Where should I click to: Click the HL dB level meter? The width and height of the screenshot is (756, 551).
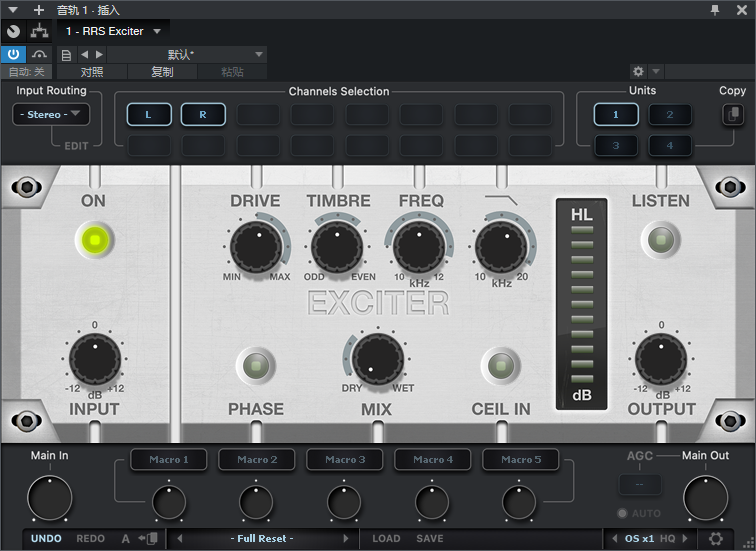tap(581, 304)
